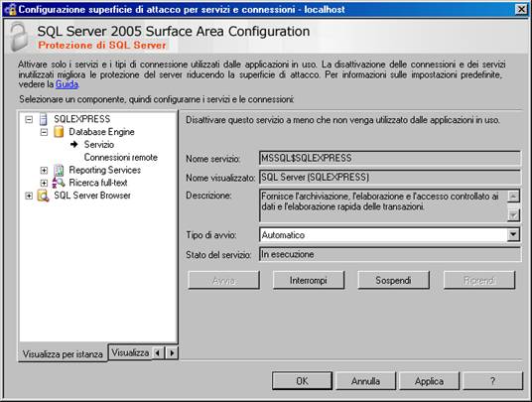Click the Nome servizio field MSSQL$SQLEXPRESS
This screenshot has width=532, height=402.
tap(390, 158)
